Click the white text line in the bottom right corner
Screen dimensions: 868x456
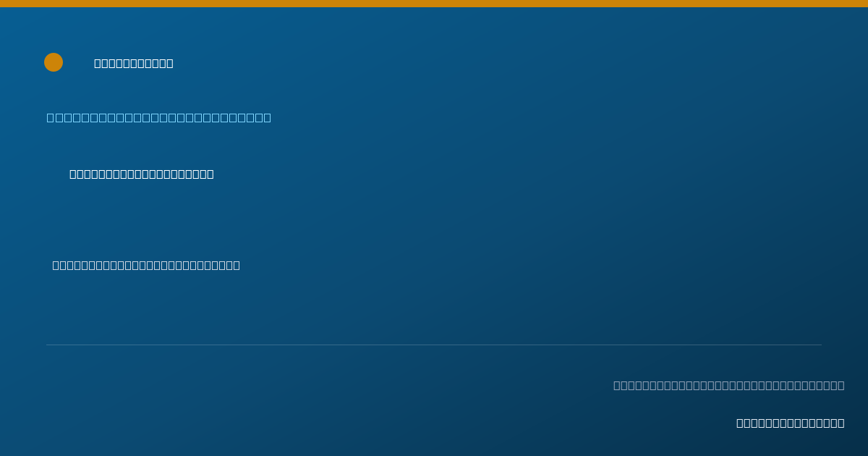click(x=791, y=423)
